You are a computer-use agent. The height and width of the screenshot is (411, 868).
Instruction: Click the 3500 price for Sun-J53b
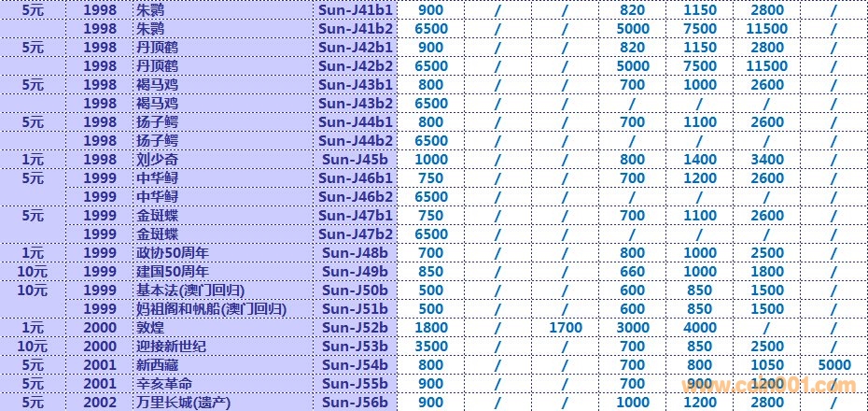coord(431,346)
